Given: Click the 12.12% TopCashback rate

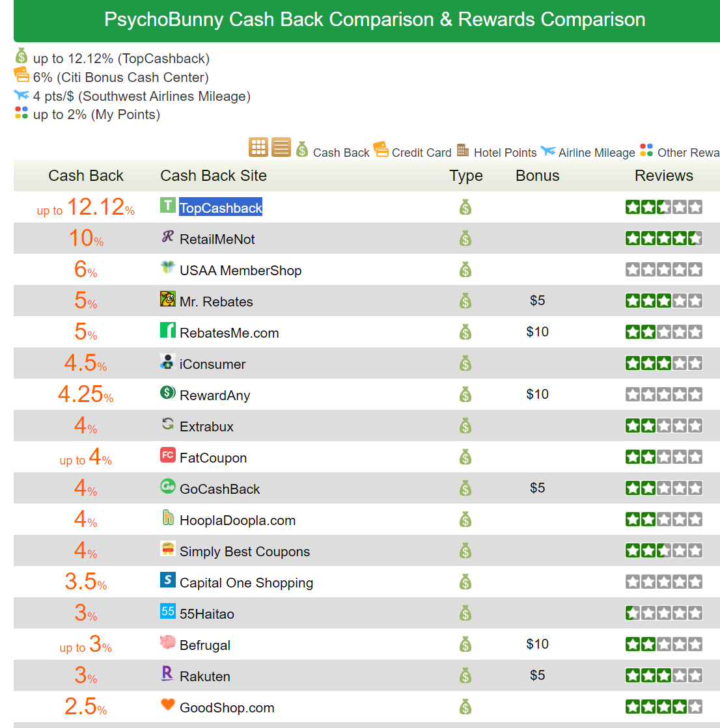Looking at the screenshot, I should click(x=94, y=208).
